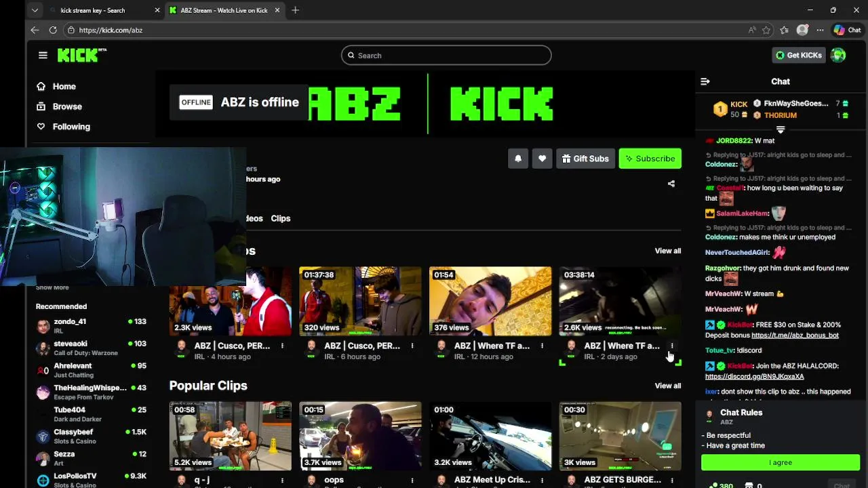Agree to chat rules
The image size is (868, 488).
point(781,462)
